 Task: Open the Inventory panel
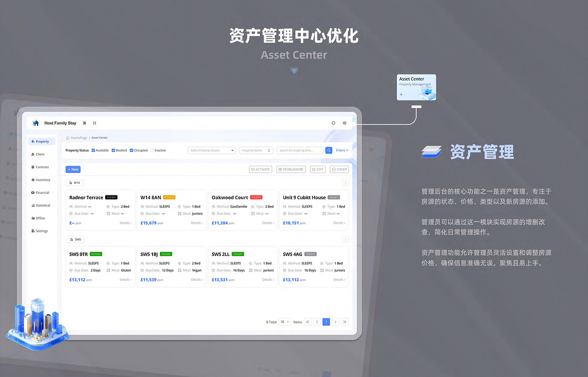(40, 180)
